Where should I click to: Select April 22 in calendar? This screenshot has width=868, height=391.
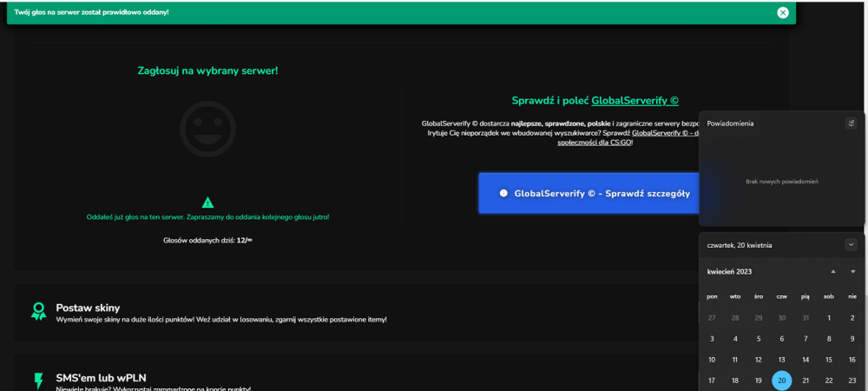click(x=829, y=381)
